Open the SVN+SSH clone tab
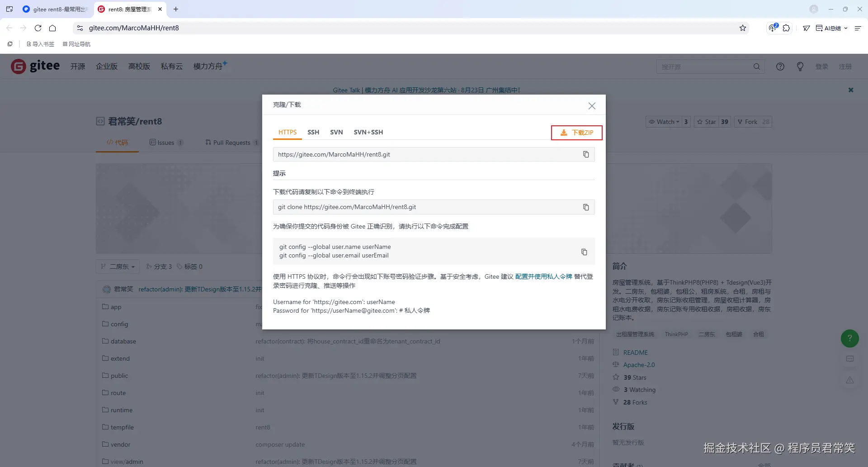 [x=368, y=132]
